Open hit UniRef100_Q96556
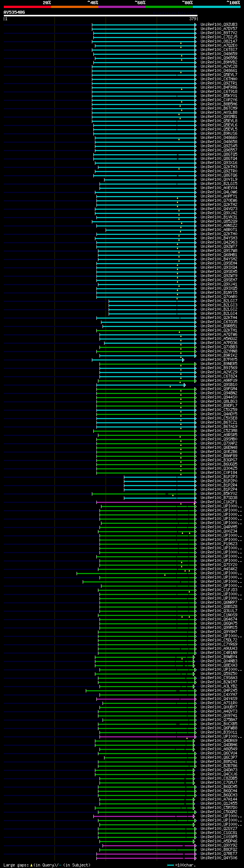244x868 pixels. [219, 58]
